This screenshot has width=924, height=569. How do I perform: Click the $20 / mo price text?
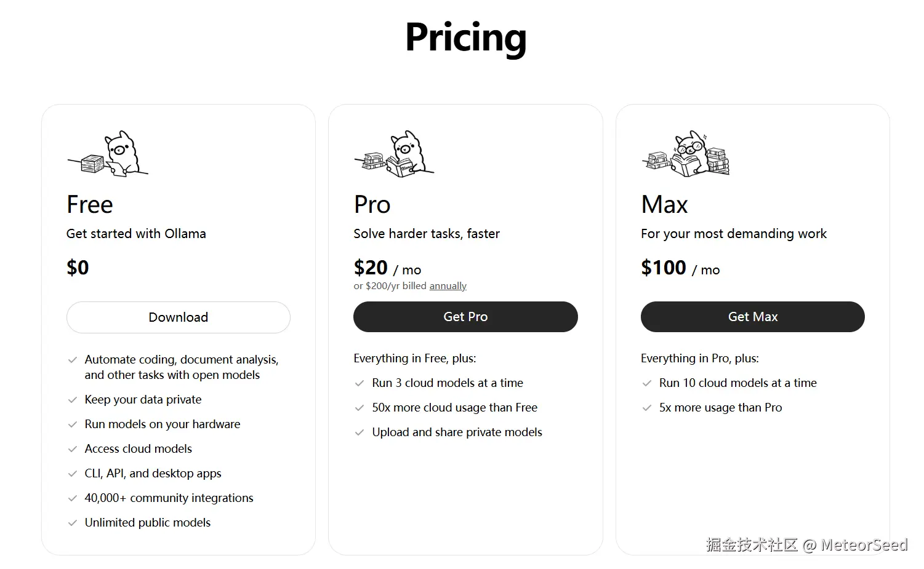coord(387,268)
